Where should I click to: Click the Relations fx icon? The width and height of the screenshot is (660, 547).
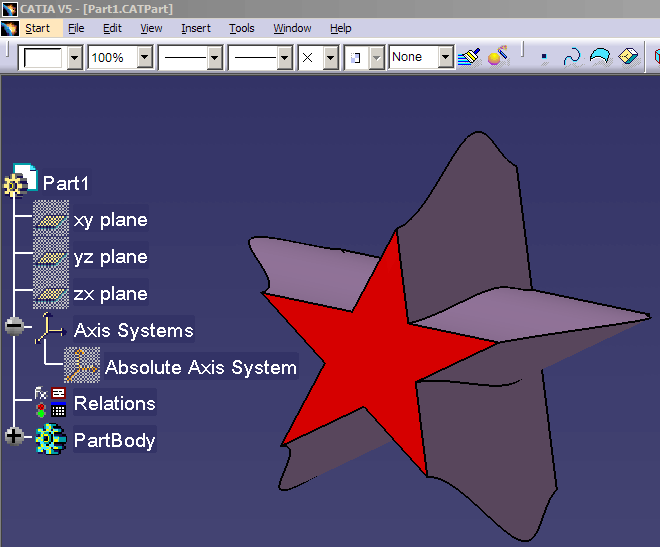pos(50,402)
